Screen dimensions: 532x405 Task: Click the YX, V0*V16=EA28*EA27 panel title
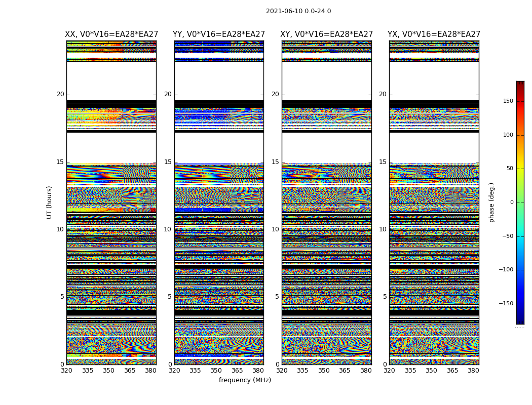click(x=434, y=34)
